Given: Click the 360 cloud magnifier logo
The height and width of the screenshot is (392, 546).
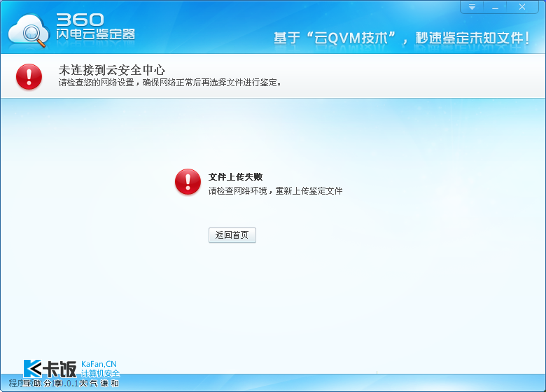Looking at the screenshot, I should (x=29, y=31).
